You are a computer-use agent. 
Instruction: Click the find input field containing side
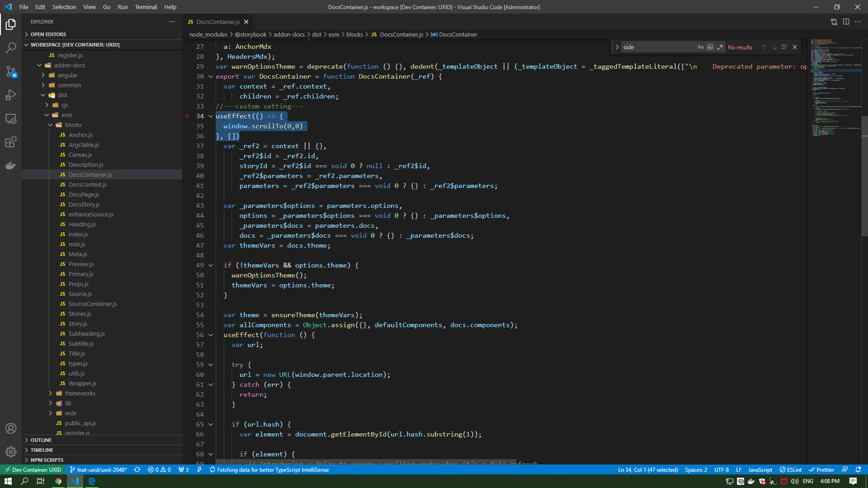658,47
